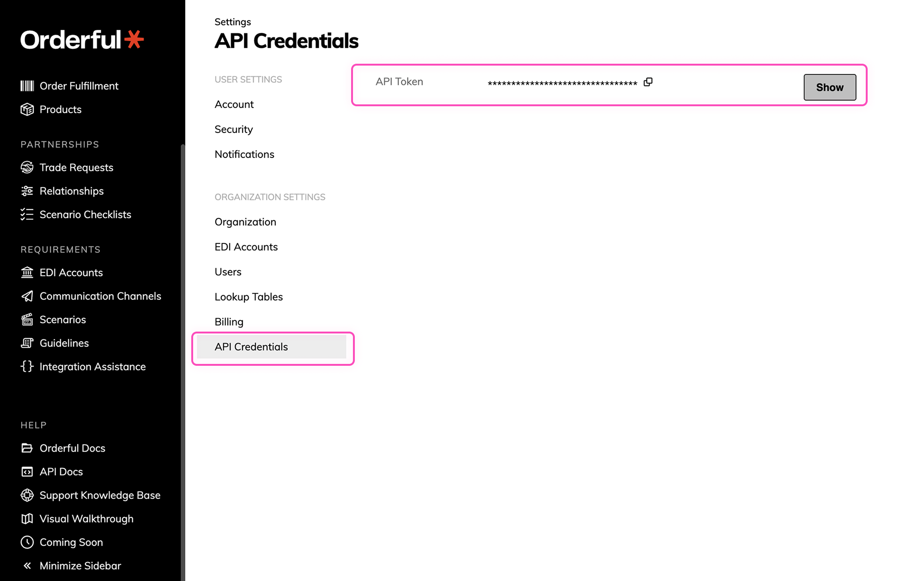Open the Billing organization settings
924x581 pixels.
229,321
